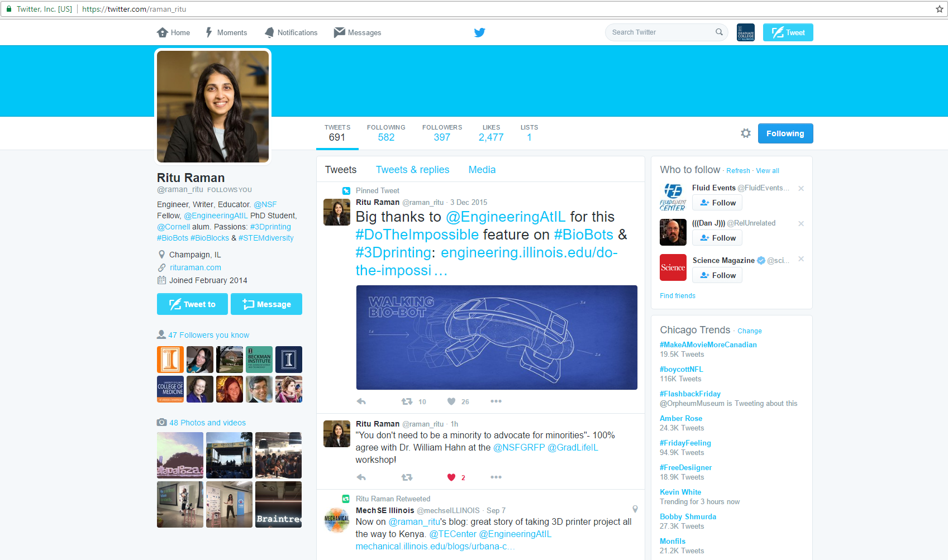Open the Home nav item
948x560 pixels.
[174, 32]
